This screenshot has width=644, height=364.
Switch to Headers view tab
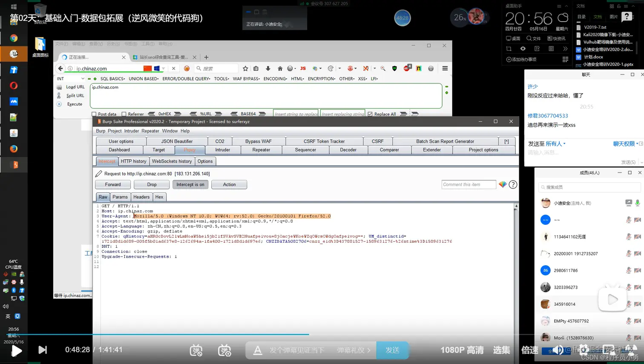(141, 197)
